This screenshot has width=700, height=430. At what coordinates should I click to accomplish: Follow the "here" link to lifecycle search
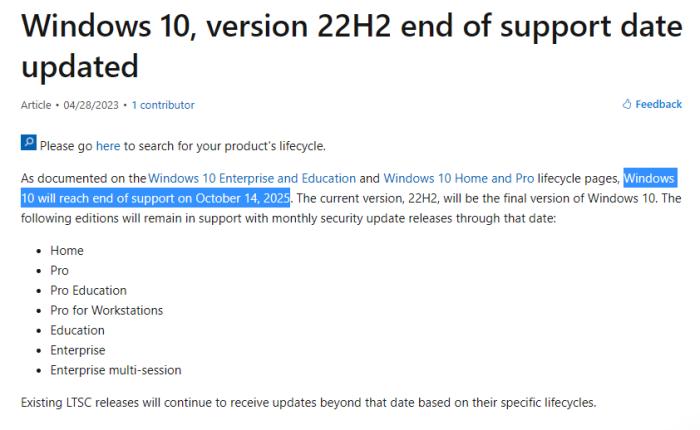point(108,146)
